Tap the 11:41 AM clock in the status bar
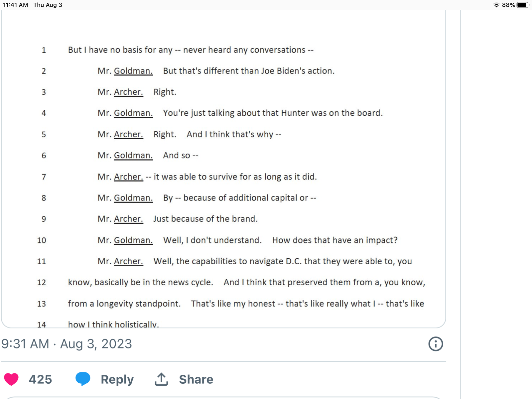The width and height of the screenshot is (532, 399). [15, 5]
